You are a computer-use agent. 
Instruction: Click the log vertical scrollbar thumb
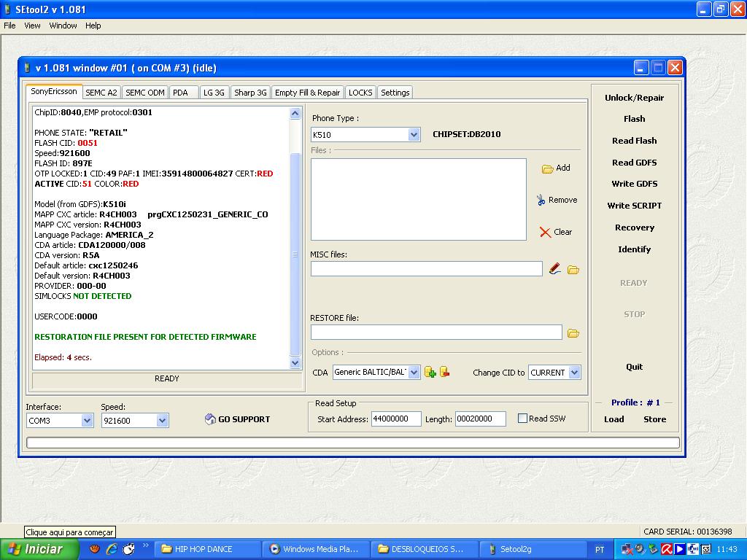coord(295,254)
